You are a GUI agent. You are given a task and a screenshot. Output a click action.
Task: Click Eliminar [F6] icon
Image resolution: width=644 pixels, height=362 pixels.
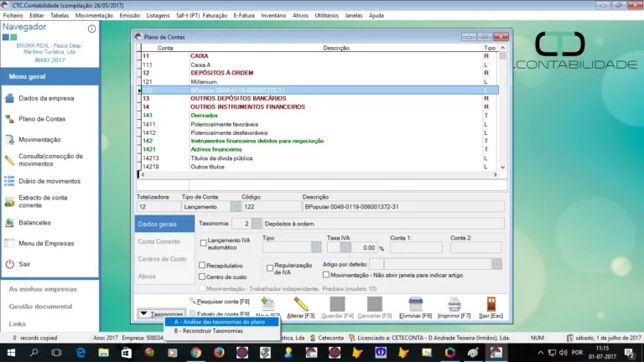coord(416,304)
